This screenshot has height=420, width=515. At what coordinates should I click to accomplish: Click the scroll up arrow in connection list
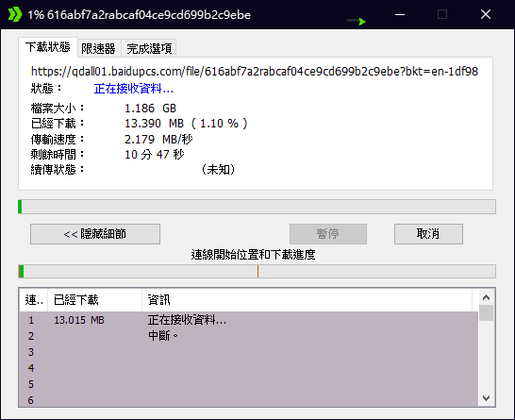[x=486, y=297]
